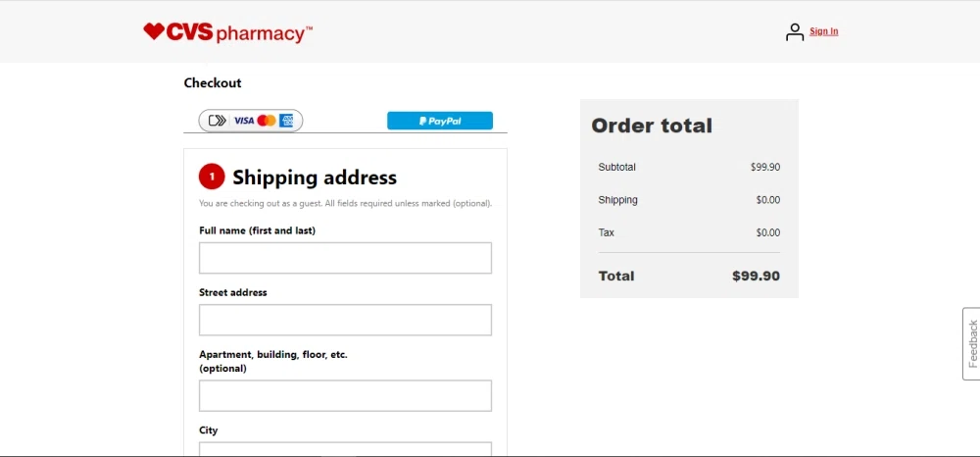Screen dimensions: 980x457
Task: Open the Sign In link
Action: coord(823,31)
